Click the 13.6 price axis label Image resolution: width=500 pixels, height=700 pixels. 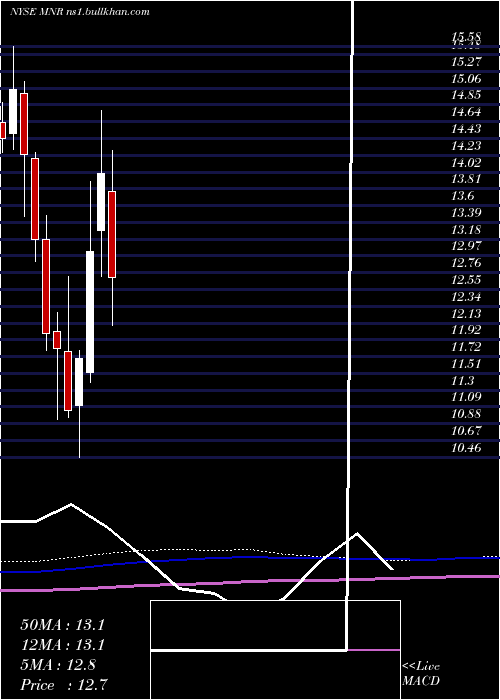(x=463, y=196)
